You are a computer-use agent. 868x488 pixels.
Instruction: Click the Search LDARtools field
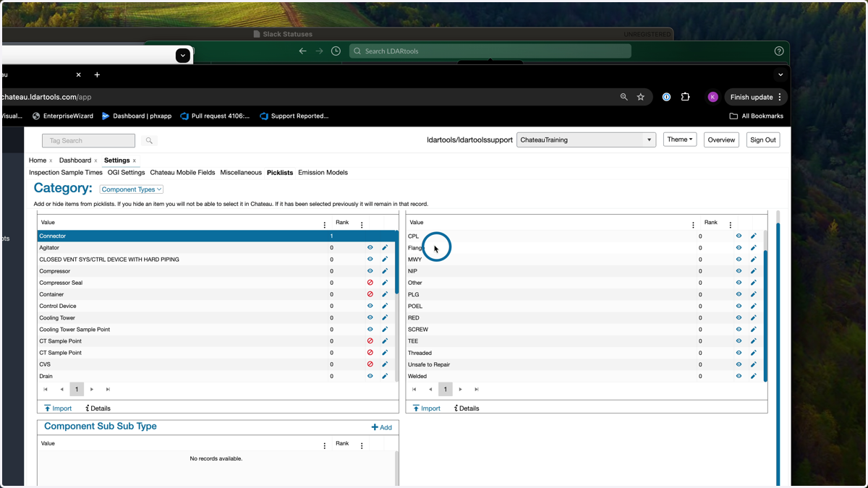[490, 51]
